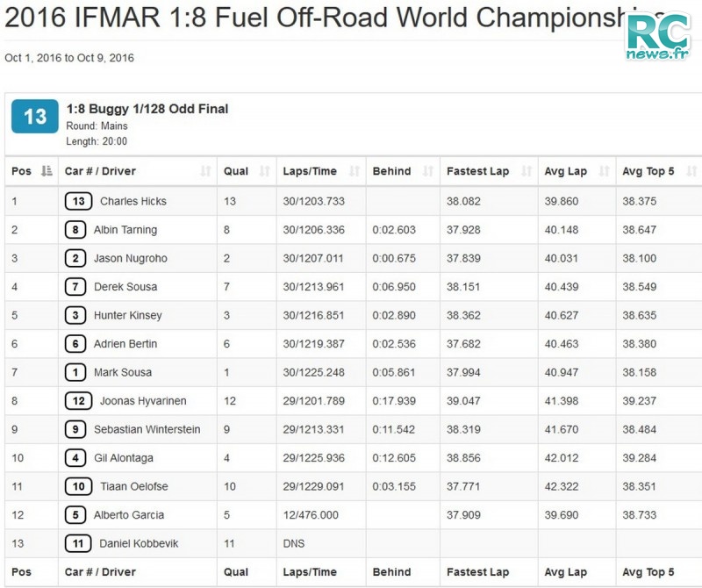Sort by Avg Top 5 arrows
Image resolution: width=702 pixels, height=588 pixels.
click(691, 171)
